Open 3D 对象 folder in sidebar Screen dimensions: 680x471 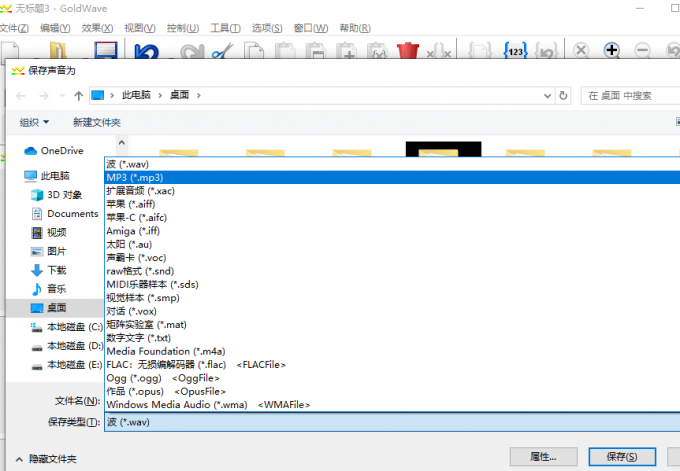(56, 195)
